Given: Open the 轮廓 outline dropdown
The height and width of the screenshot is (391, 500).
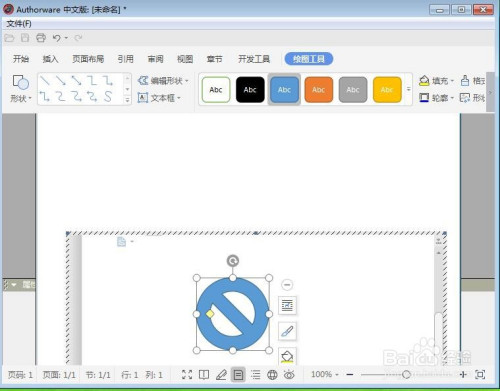Looking at the screenshot, I should pyautogui.click(x=436, y=98).
